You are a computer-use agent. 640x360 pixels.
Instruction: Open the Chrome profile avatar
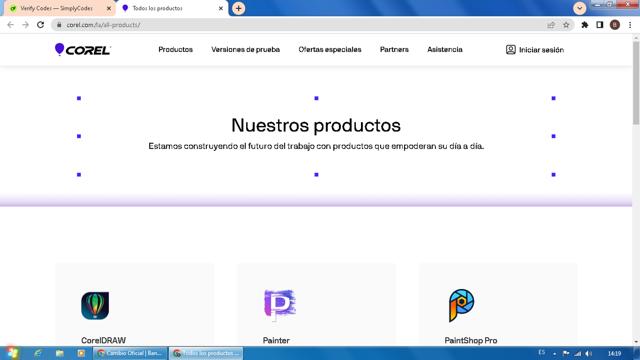click(x=615, y=25)
